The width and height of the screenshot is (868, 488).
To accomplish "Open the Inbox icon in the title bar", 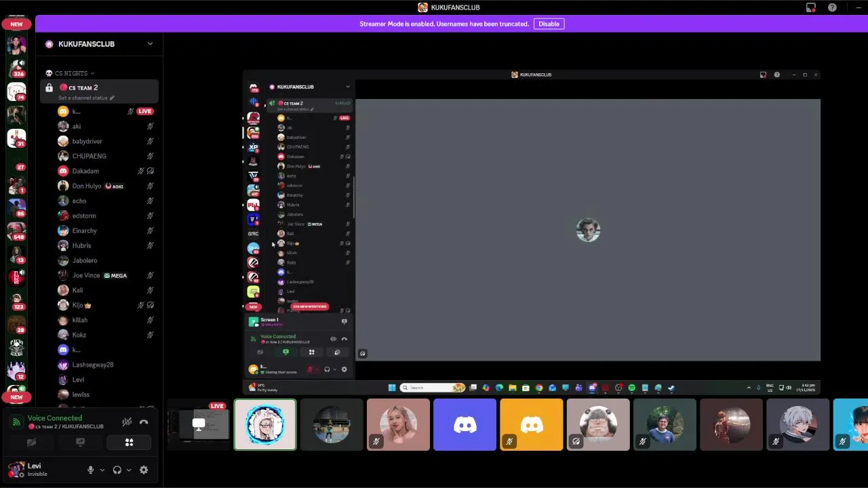I will (811, 7).
